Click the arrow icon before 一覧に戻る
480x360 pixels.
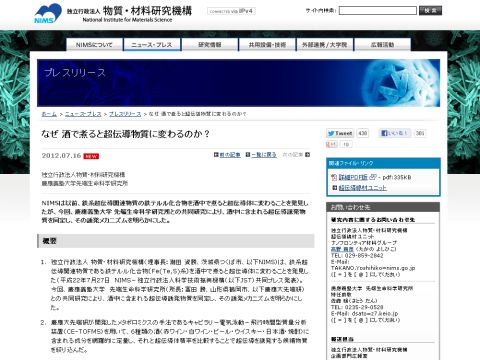pos(248,155)
